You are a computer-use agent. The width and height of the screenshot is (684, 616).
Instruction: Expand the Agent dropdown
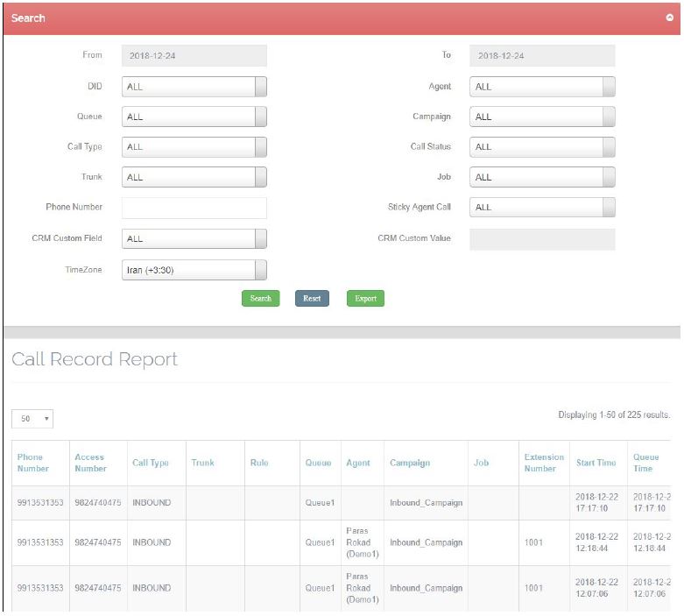tap(541, 87)
